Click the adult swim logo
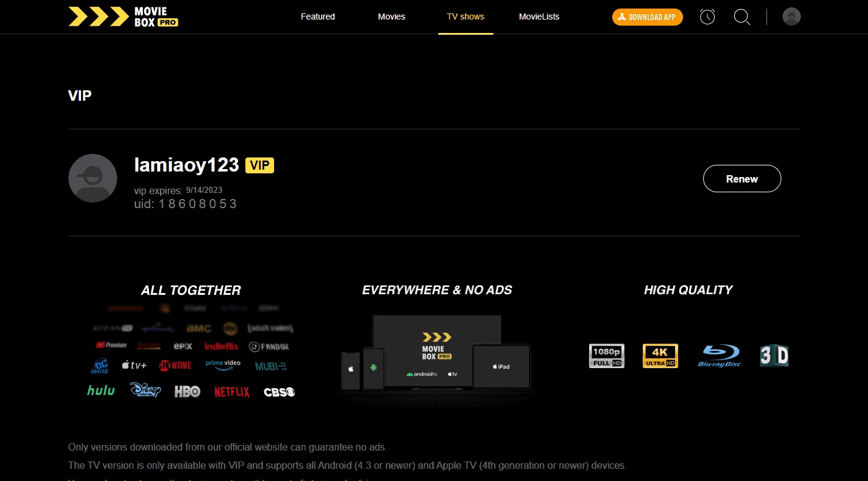Image resolution: width=868 pixels, height=481 pixels. (270, 328)
